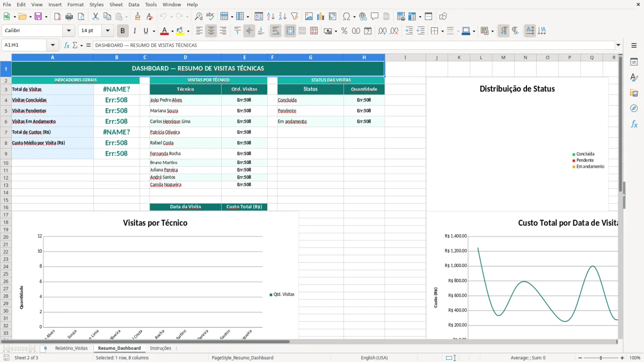This screenshot has width=644, height=362.
Task: Open the Background Color dropdown arrow
Action: pyautogui.click(x=188, y=31)
